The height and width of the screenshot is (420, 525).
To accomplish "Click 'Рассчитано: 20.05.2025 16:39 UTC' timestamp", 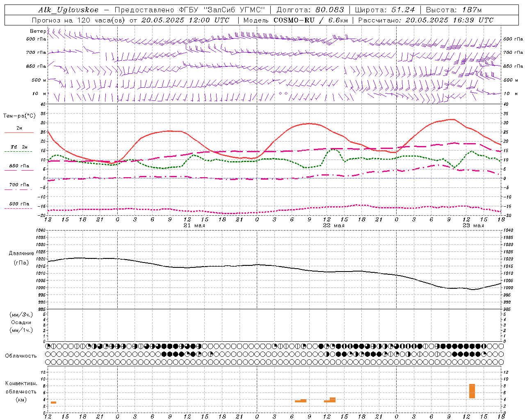I will (426, 20).
